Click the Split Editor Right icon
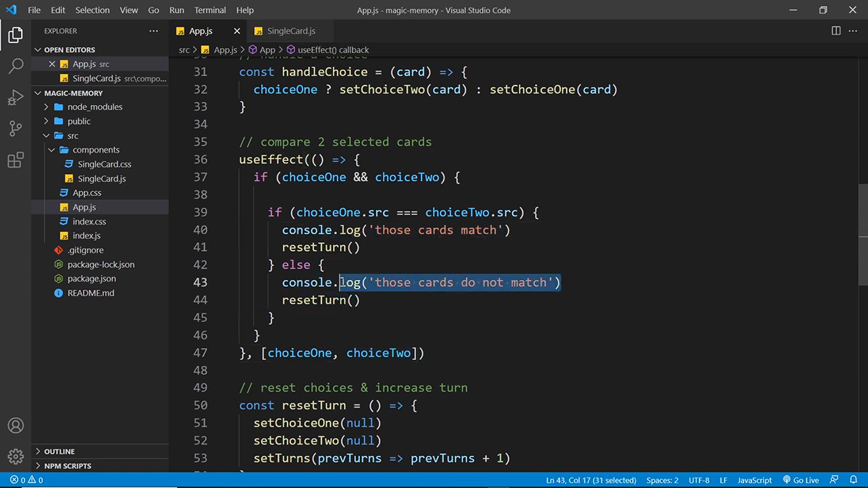This screenshot has width=868, height=488. (836, 31)
